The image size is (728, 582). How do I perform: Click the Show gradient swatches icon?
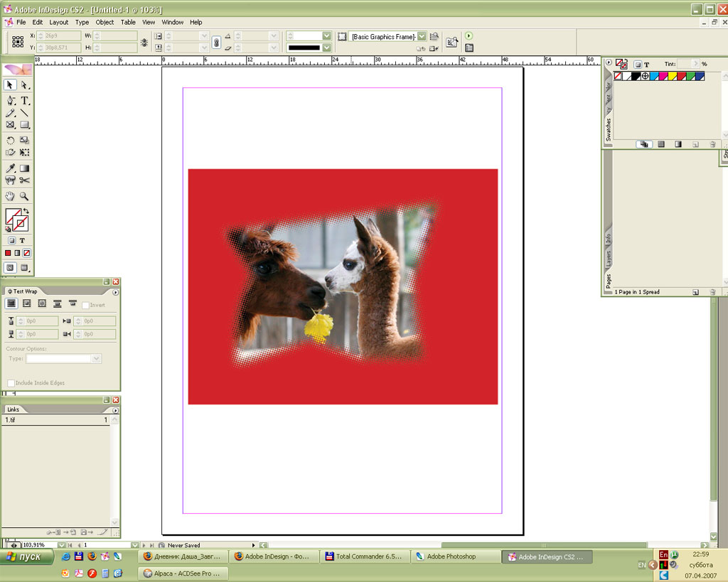pos(678,144)
